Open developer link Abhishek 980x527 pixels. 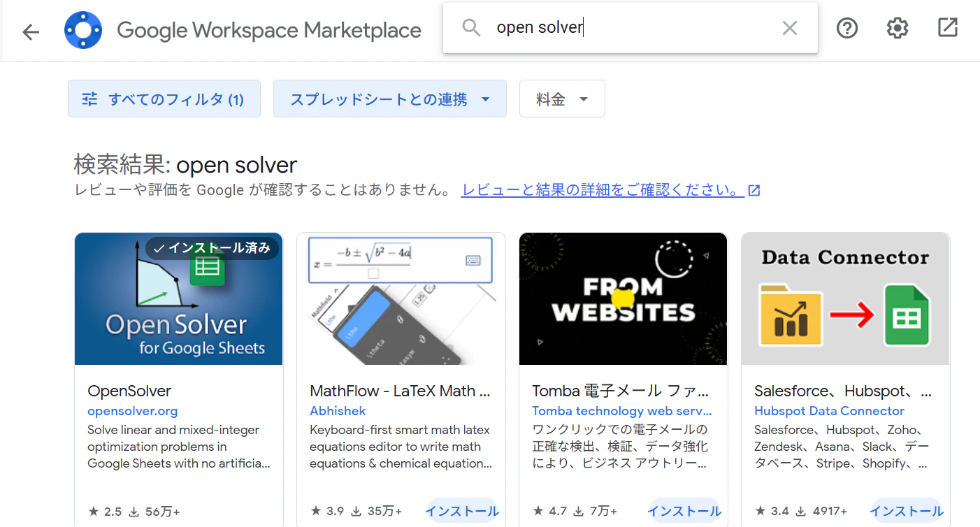click(338, 411)
